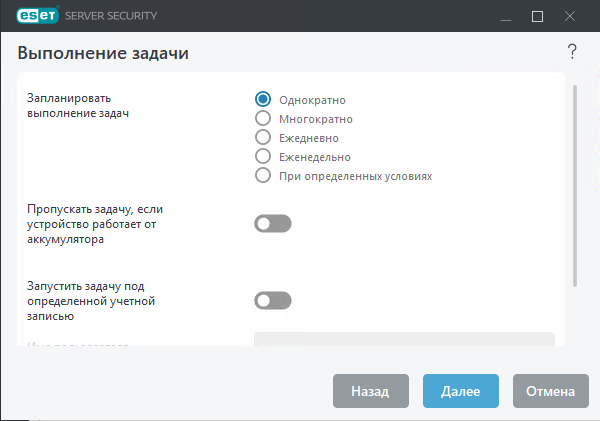Click the ESET logo in title bar
The width and height of the screenshot is (600, 421).
(x=38, y=15)
